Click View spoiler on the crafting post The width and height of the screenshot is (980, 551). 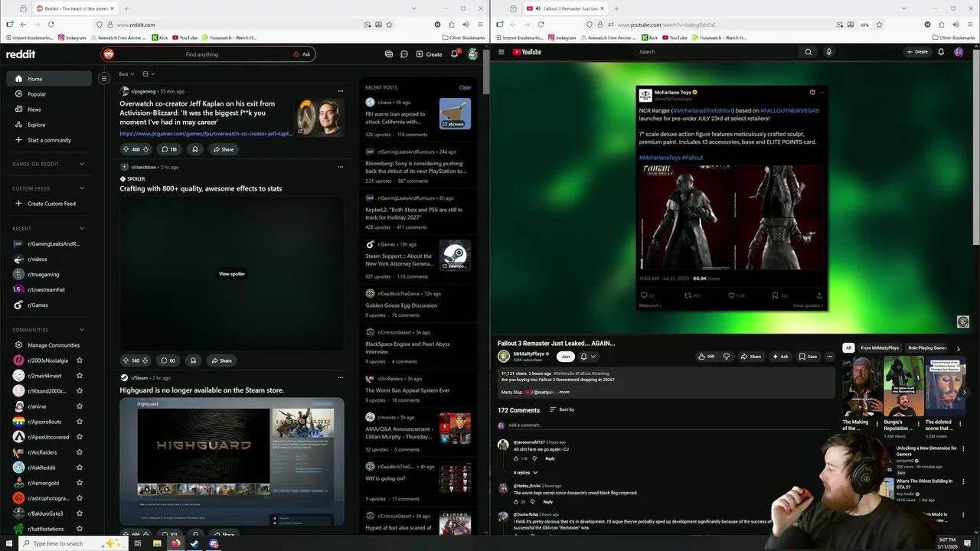click(x=232, y=274)
